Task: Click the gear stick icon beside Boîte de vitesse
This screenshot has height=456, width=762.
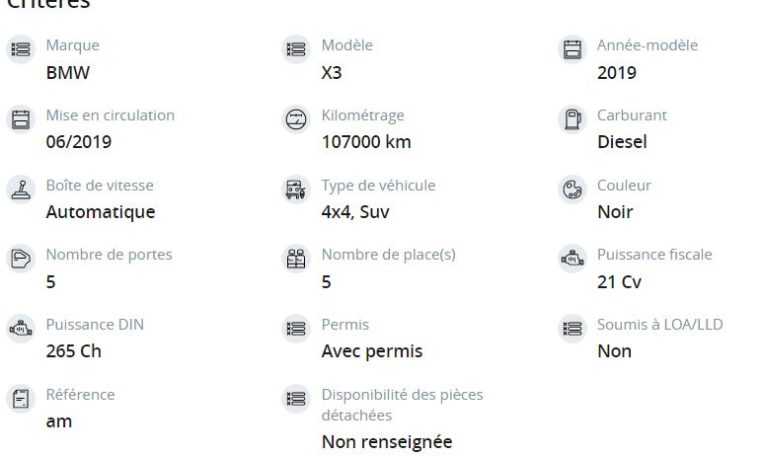Action: click(20, 189)
